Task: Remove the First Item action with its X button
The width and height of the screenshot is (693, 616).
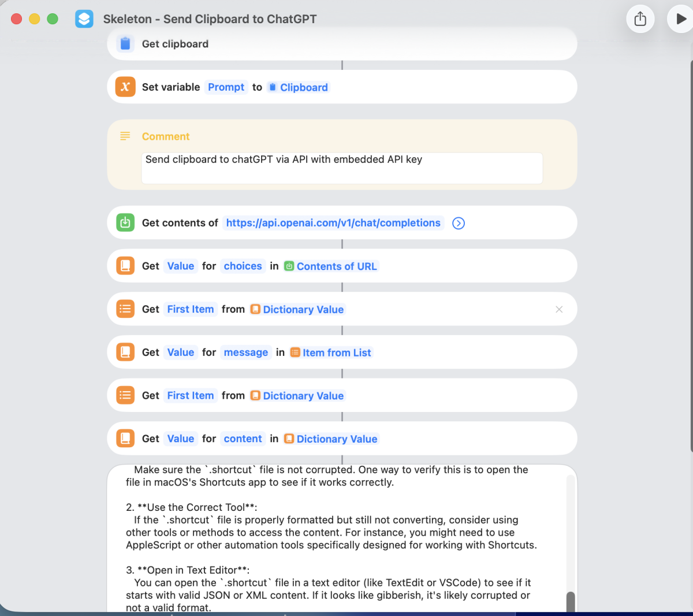Action: tap(559, 309)
